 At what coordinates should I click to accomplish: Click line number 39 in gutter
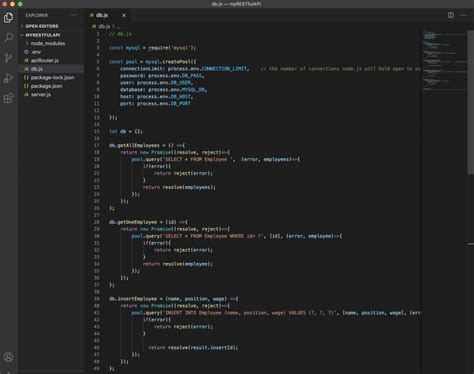tap(97, 299)
